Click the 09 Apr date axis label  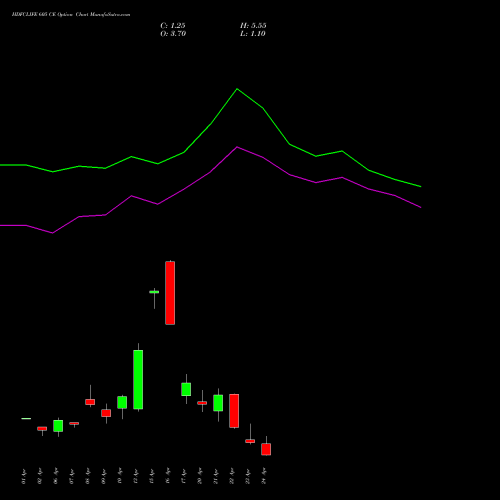coord(104,476)
